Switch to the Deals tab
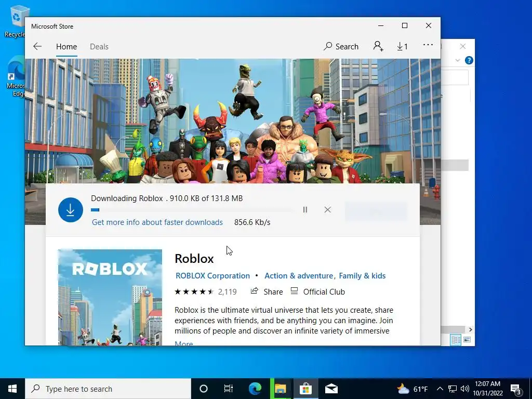Screen dimensions: 532x399 click(x=99, y=46)
